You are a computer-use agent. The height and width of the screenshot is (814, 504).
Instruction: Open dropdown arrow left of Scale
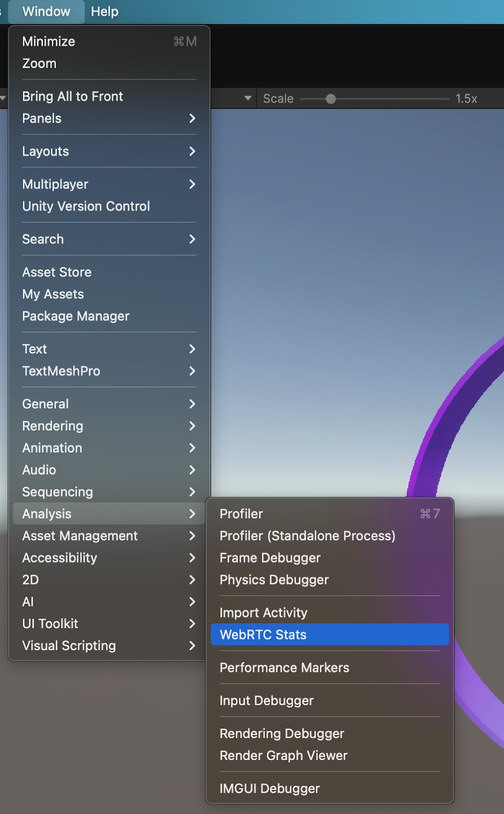pyautogui.click(x=248, y=98)
